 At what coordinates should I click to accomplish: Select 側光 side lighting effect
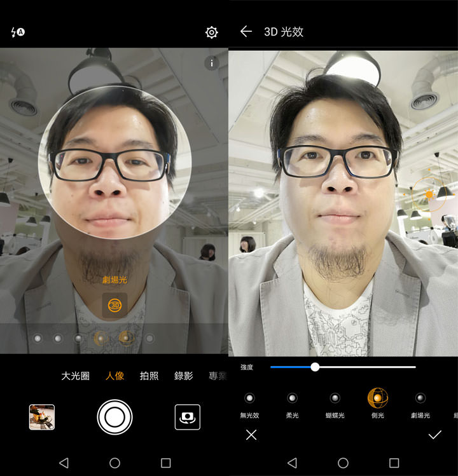(378, 398)
